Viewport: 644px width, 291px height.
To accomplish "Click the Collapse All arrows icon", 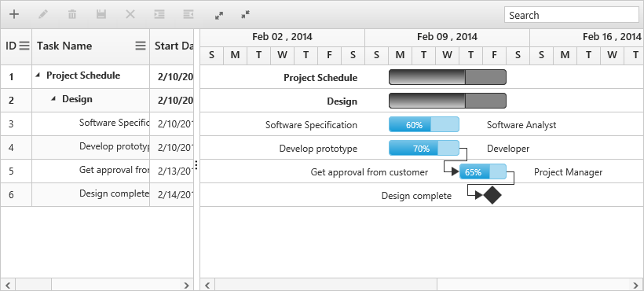I will (x=246, y=15).
